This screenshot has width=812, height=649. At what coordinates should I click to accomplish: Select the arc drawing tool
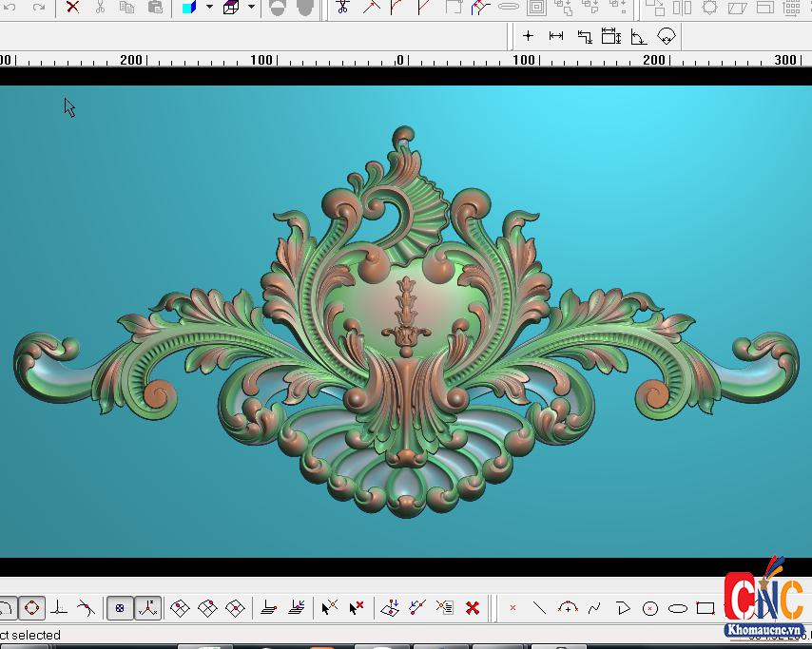coord(568,607)
